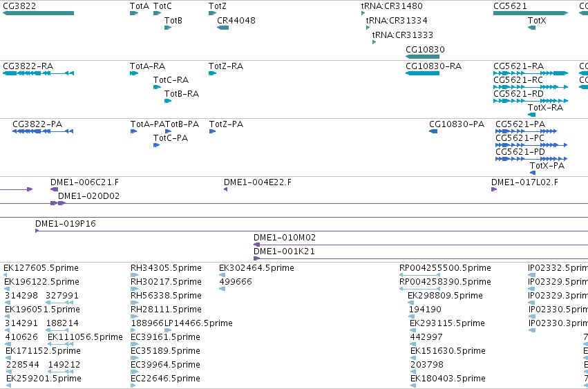Image resolution: width=588 pixels, height=389 pixels.
Task: Select the EC39161.5prime EST label
Action: 165,337
